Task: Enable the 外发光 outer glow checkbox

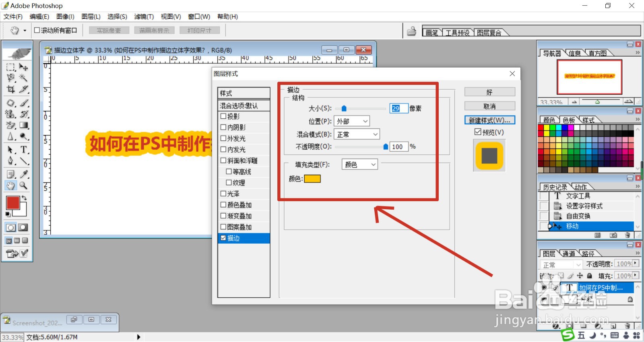Action: coord(223,138)
